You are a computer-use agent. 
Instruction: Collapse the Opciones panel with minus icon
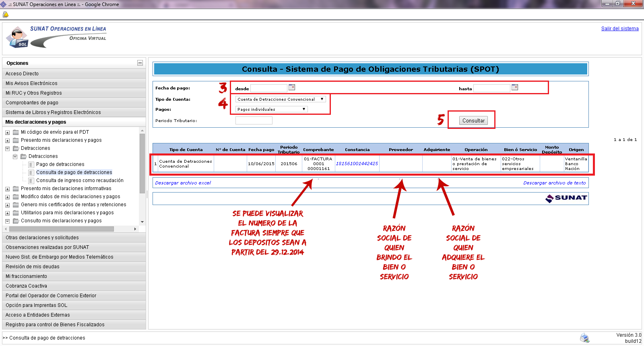(x=140, y=63)
